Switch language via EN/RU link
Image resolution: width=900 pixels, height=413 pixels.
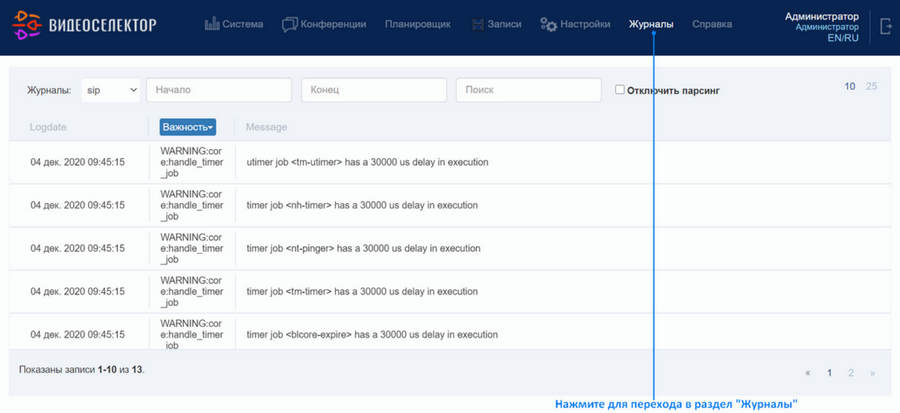[x=843, y=38]
